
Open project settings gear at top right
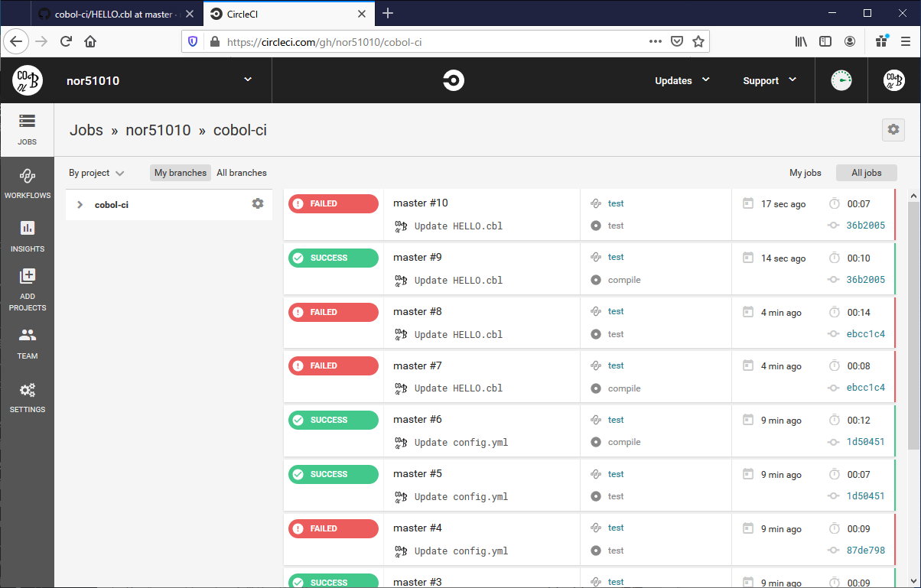[x=893, y=130]
